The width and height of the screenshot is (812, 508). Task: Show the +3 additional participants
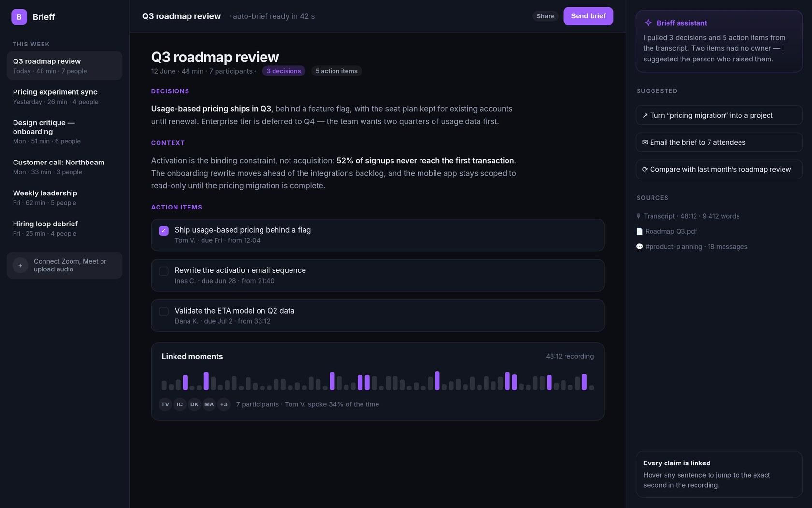click(x=224, y=404)
